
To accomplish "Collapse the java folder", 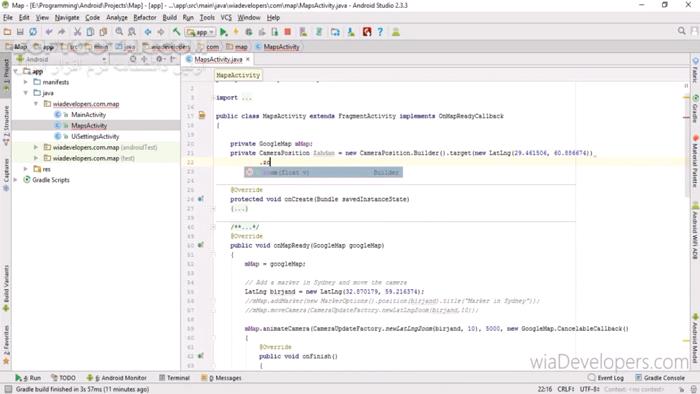I will [26, 93].
